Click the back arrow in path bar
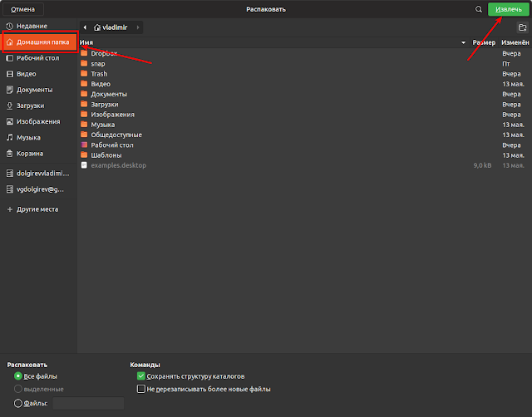 [85, 27]
